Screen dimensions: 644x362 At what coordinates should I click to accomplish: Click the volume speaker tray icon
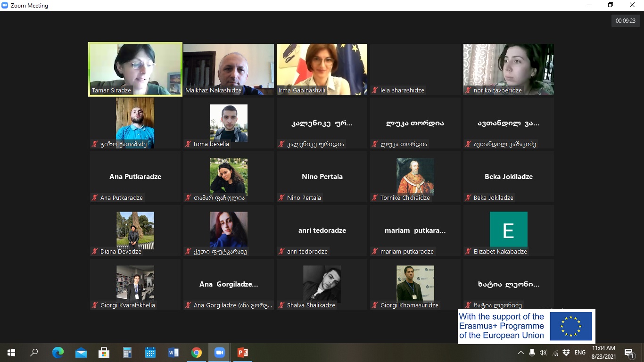(543, 353)
